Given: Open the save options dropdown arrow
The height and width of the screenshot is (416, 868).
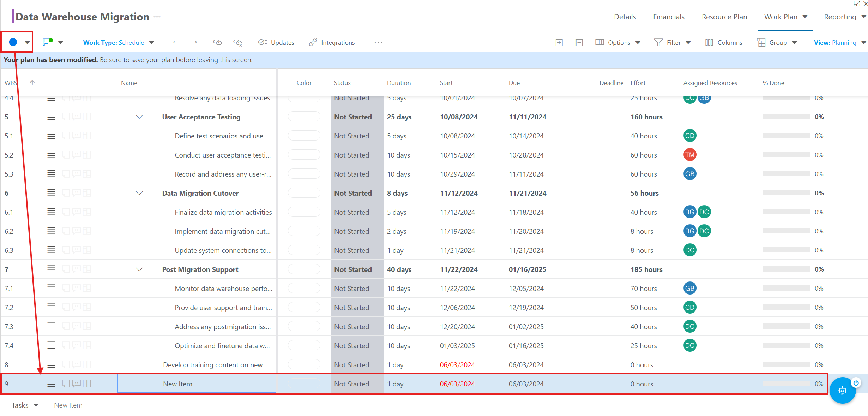Looking at the screenshot, I should click(x=61, y=43).
